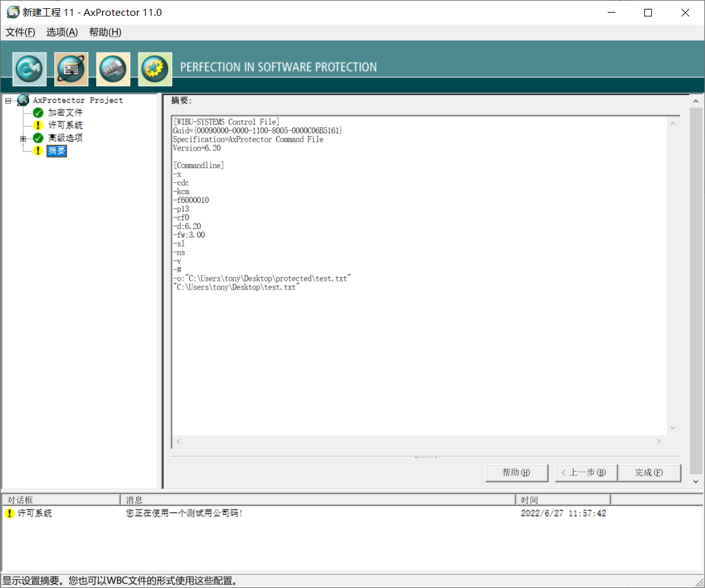Image resolution: width=705 pixels, height=588 pixels.
Task: Click the -fw:3.00 line
Action: pos(189,235)
